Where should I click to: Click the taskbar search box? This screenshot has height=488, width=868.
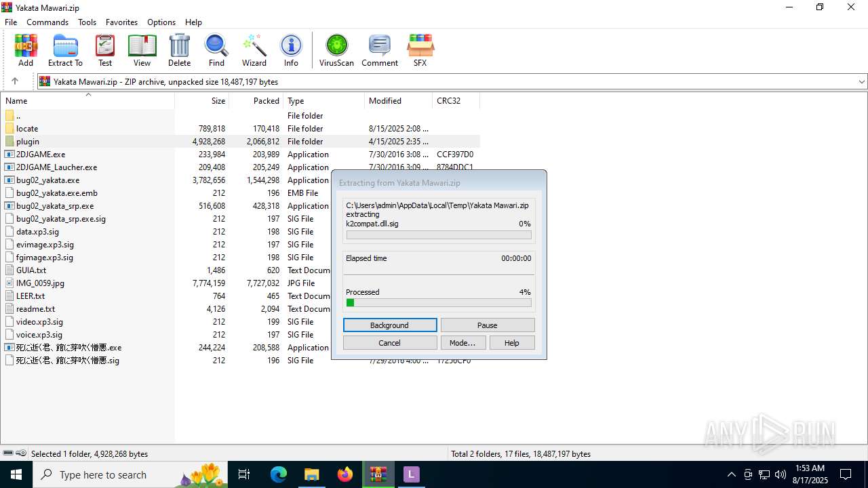[x=131, y=474]
